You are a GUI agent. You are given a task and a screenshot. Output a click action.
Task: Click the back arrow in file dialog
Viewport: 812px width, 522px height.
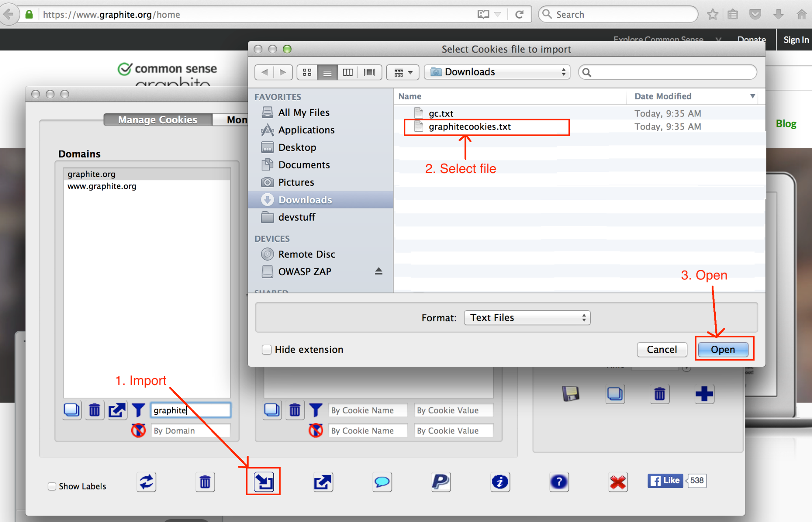264,72
